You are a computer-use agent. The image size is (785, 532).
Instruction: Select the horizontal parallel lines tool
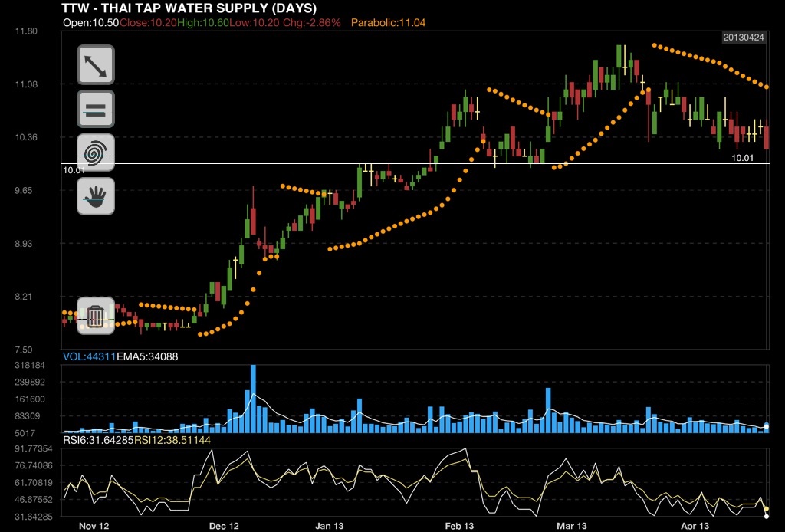(x=96, y=109)
